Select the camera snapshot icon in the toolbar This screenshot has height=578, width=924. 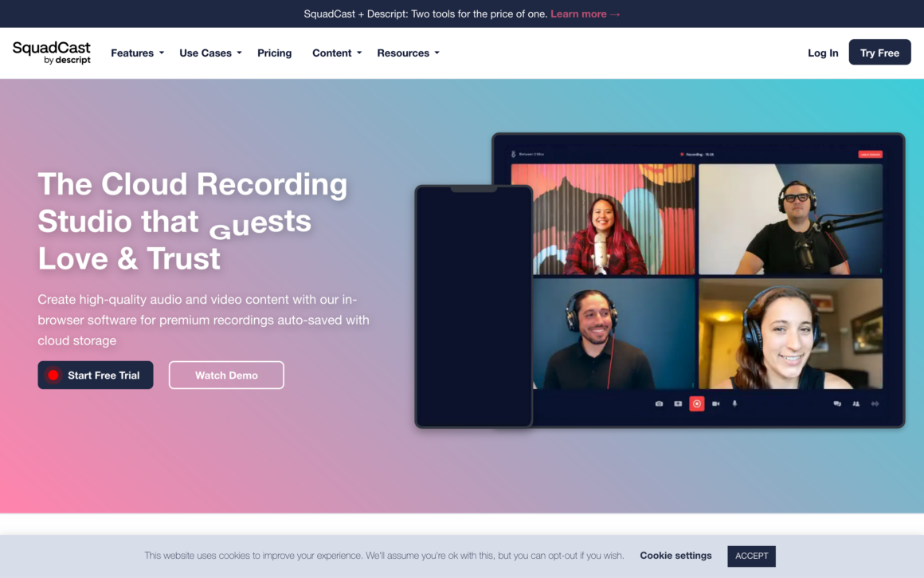click(x=659, y=403)
